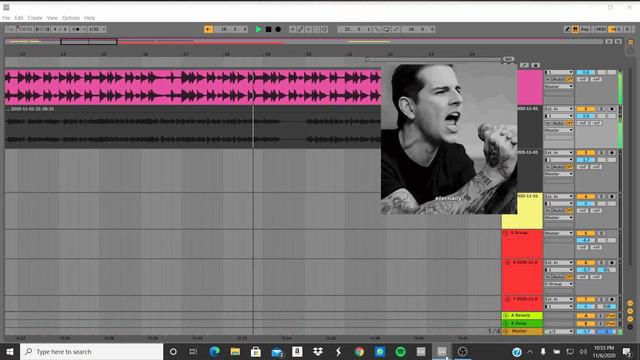Open File Explorer from the taskbar
Viewport: 640px width, 360px height.
[235, 351]
